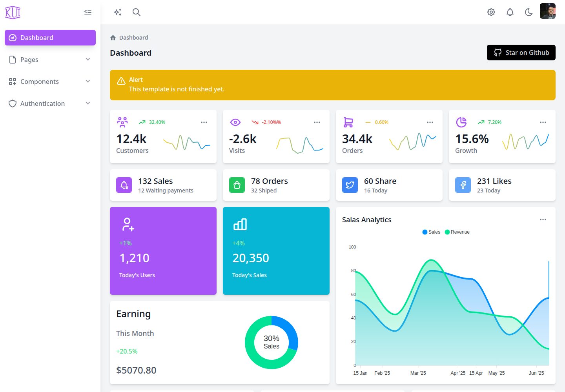Image resolution: width=565 pixels, height=392 pixels.
Task: Open Growth card options menu
Action: coord(543,122)
